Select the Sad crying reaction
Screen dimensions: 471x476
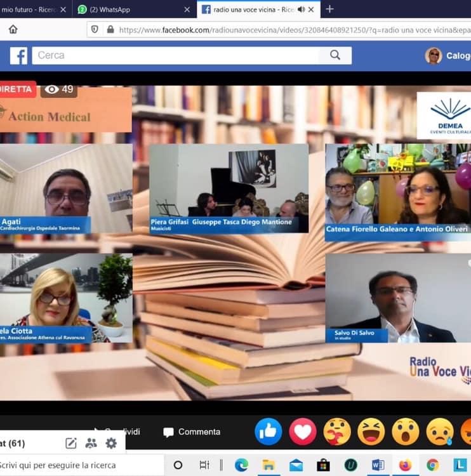click(439, 432)
